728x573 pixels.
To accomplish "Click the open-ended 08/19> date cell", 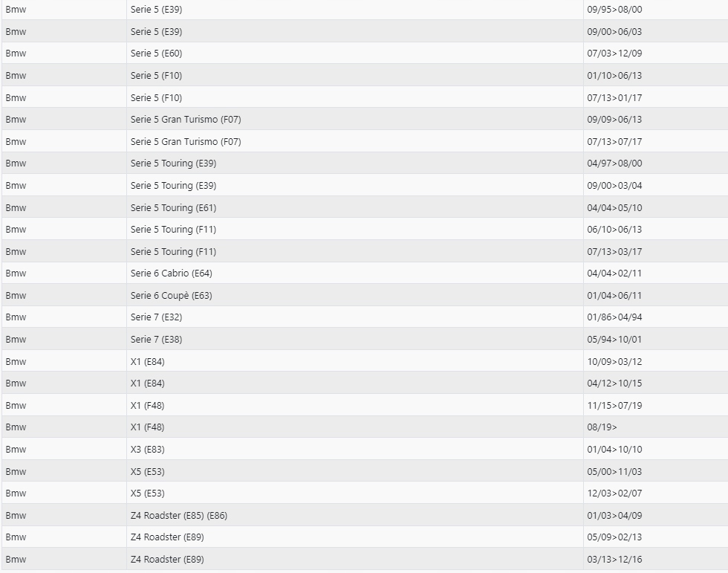I will tap(602, 427).
